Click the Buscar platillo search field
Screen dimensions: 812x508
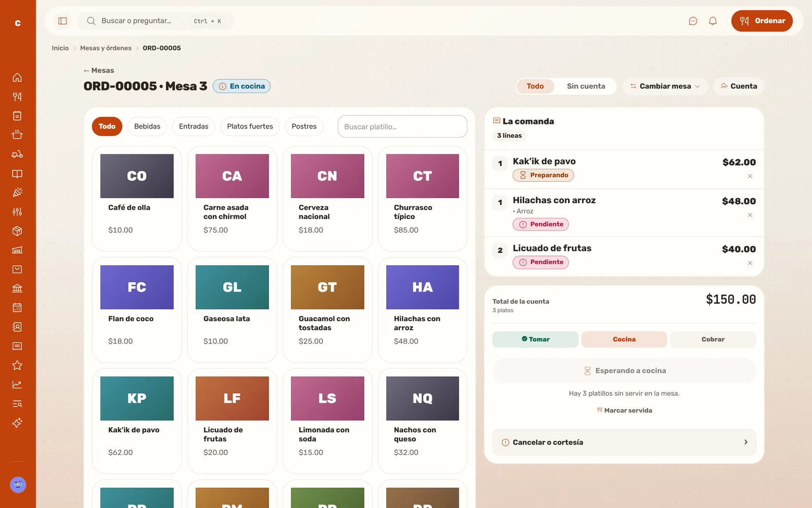(x=402, y=126)
